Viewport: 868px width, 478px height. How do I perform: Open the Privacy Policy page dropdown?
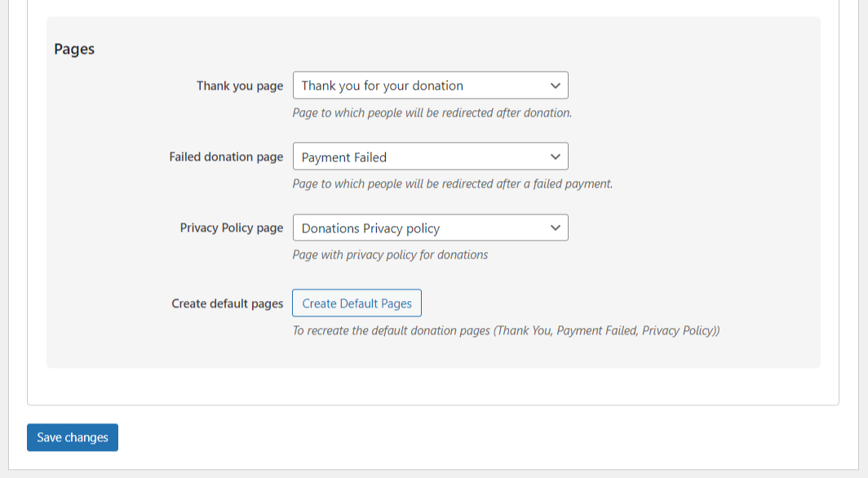tap(430, 228)
